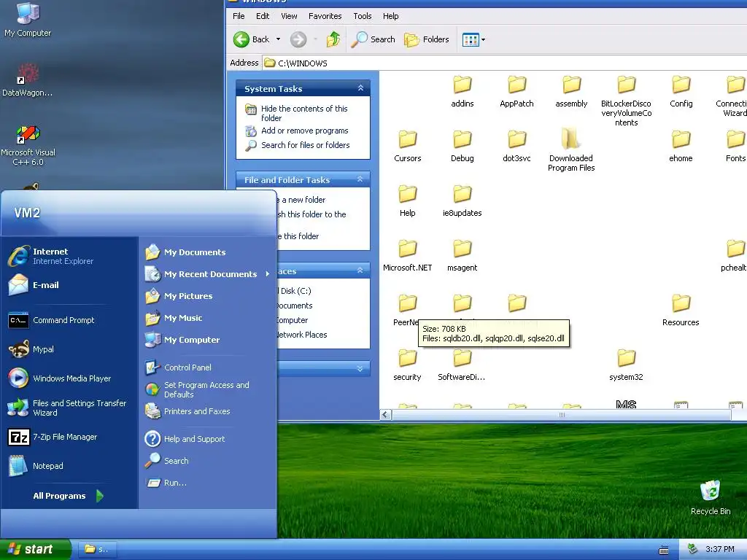Select the Fonts folder
This screenshot has height=560, width=747.
[735, 147]
